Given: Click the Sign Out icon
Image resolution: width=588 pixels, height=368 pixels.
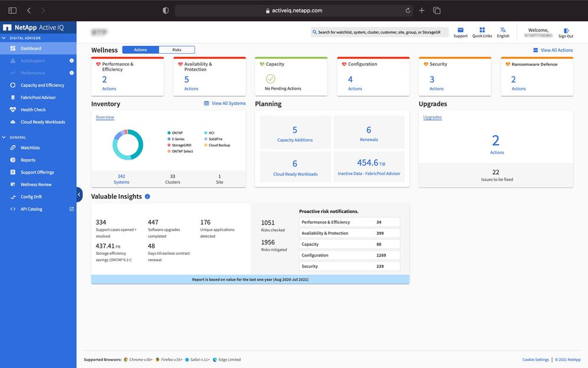Looking at the screenshot, I should pos(566,31).
